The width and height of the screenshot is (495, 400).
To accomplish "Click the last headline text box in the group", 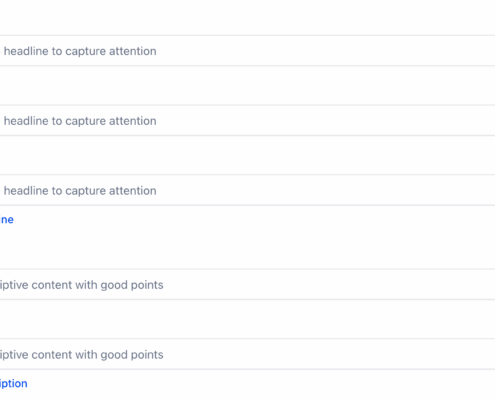I will 247,190.
